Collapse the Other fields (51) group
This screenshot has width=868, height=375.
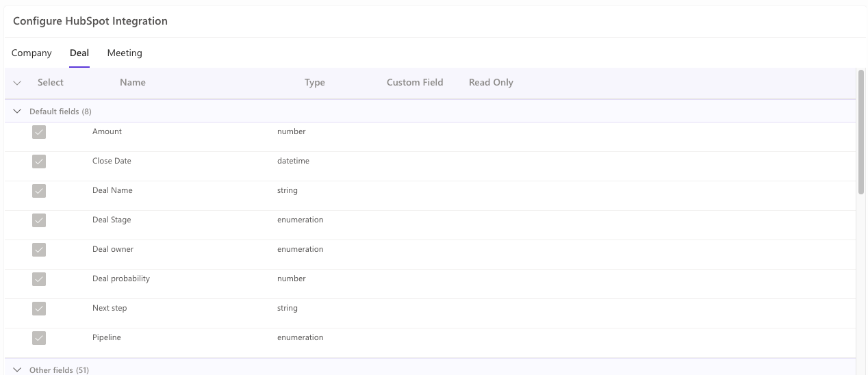coord(18,370)
